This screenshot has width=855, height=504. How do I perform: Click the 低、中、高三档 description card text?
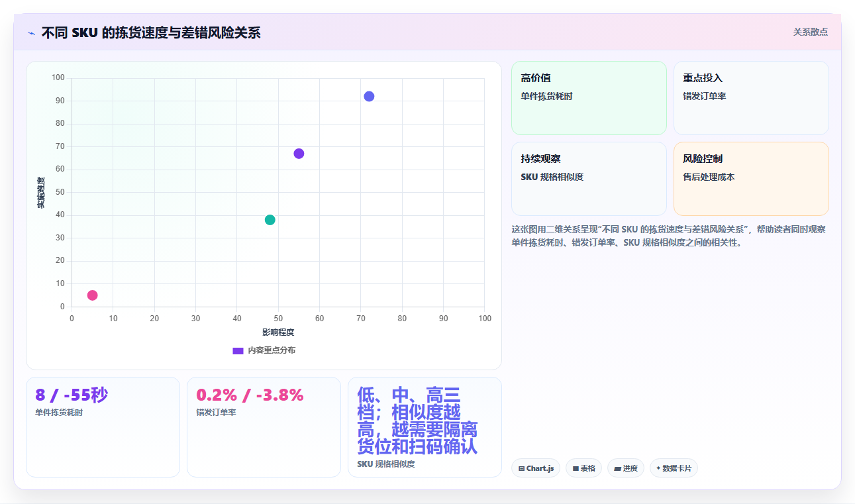click(417, 421)
